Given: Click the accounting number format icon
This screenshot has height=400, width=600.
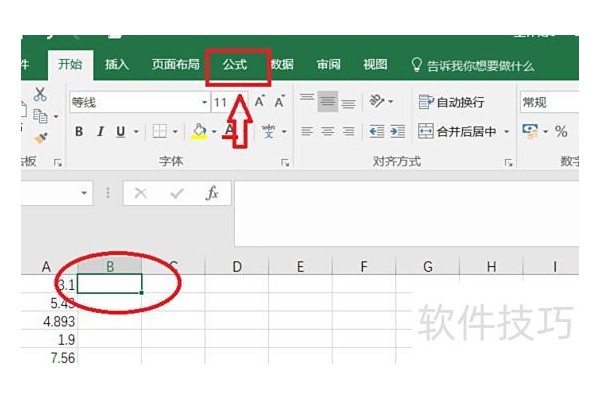Looking at the screenshot, I should click(530, 131).
